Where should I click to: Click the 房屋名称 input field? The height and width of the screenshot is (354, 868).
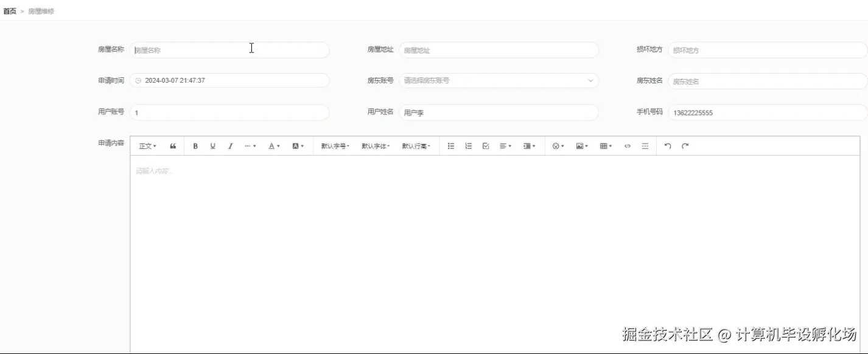[x=229, y=49]
